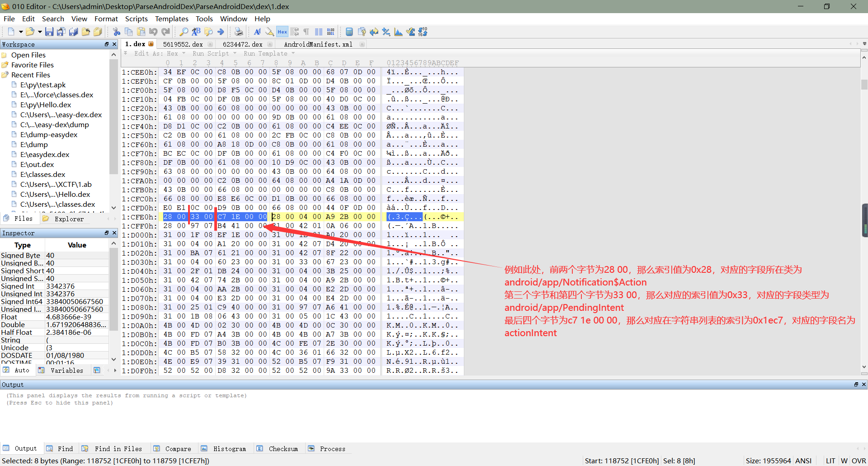Viewport: 868px width, 466px height.
Task: Cut selection with the scissors icon
Action: click(117, 32)
